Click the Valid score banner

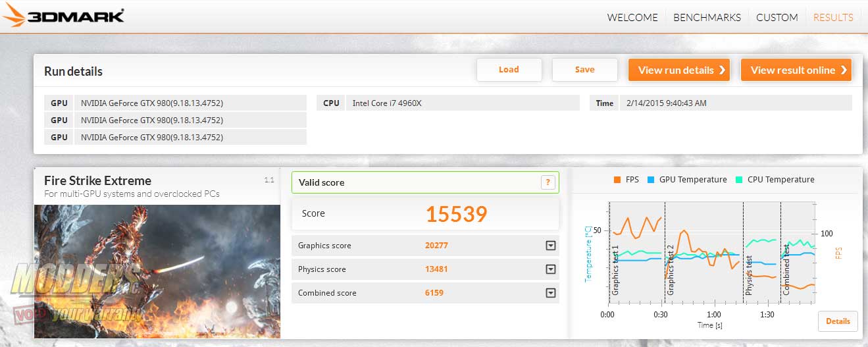click(425, 182)
